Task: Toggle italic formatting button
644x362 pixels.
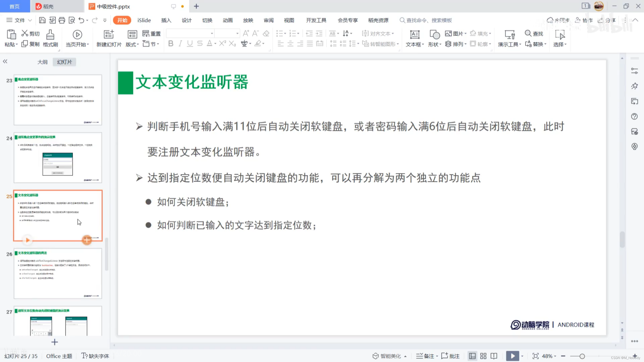Action: point(180,44)
